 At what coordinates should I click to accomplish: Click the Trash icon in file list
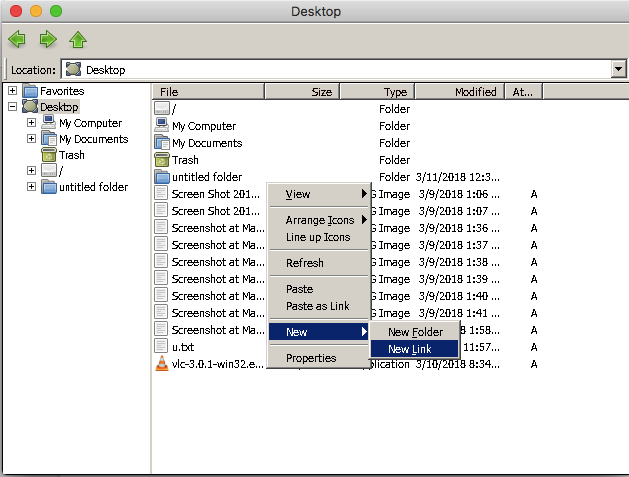162,160
